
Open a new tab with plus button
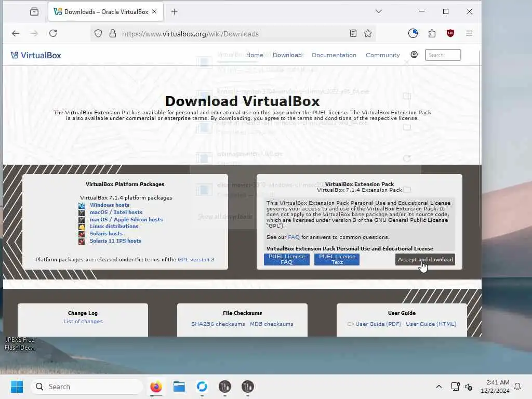pos(175,12)
